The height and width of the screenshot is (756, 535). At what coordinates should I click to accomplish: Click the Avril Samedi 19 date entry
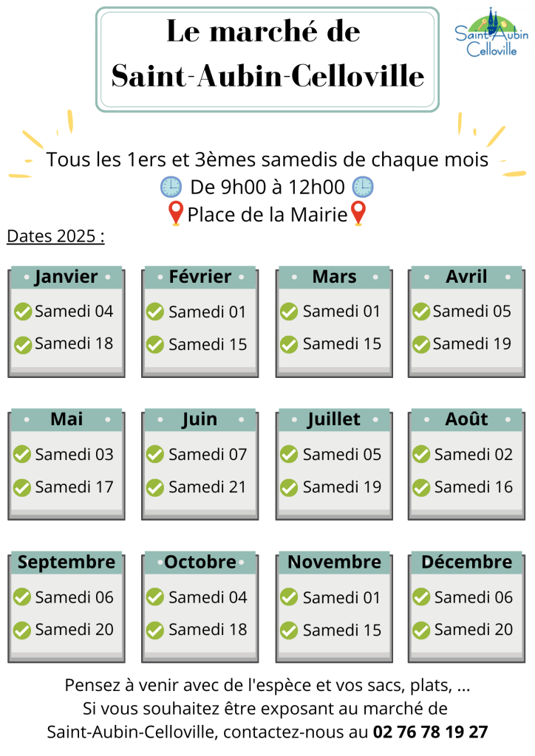tap(471, 343)
